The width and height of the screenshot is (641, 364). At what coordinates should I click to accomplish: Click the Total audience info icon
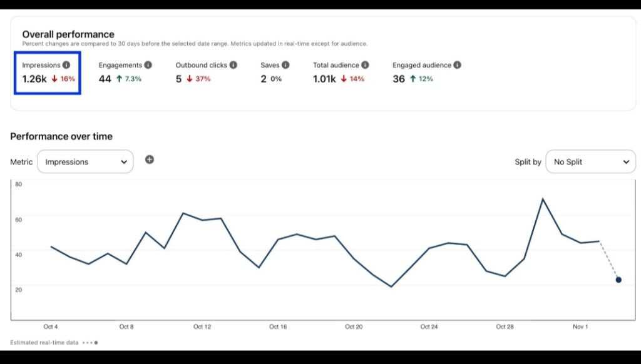(364, 64)
